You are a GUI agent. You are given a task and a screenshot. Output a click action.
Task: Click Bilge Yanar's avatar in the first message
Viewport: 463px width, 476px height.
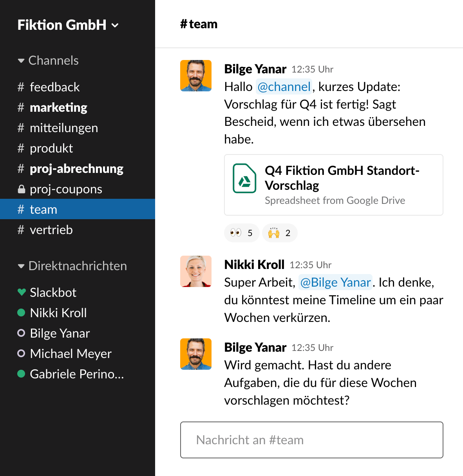(196, 76)
